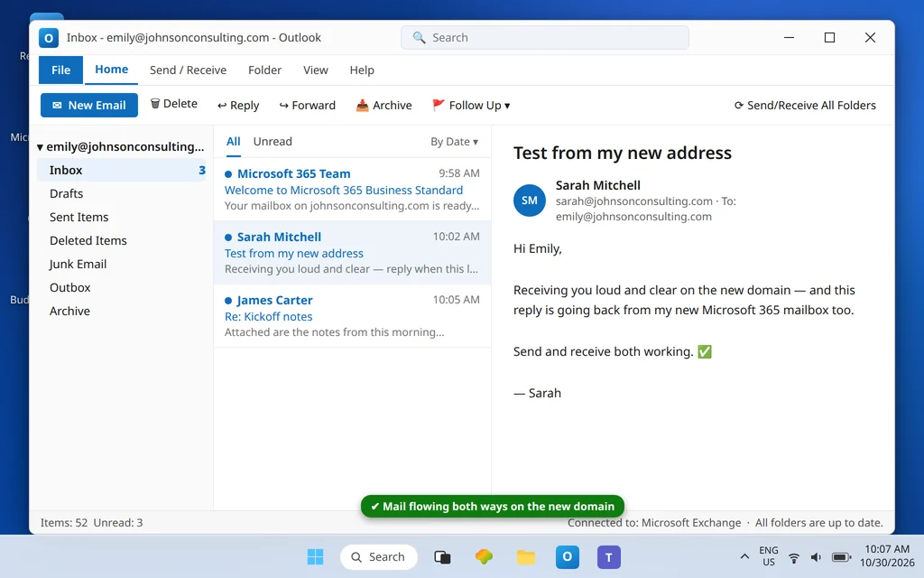Open the View ribbon tab
This screenshot has height=578, width=924.
[x=315, y=70]
